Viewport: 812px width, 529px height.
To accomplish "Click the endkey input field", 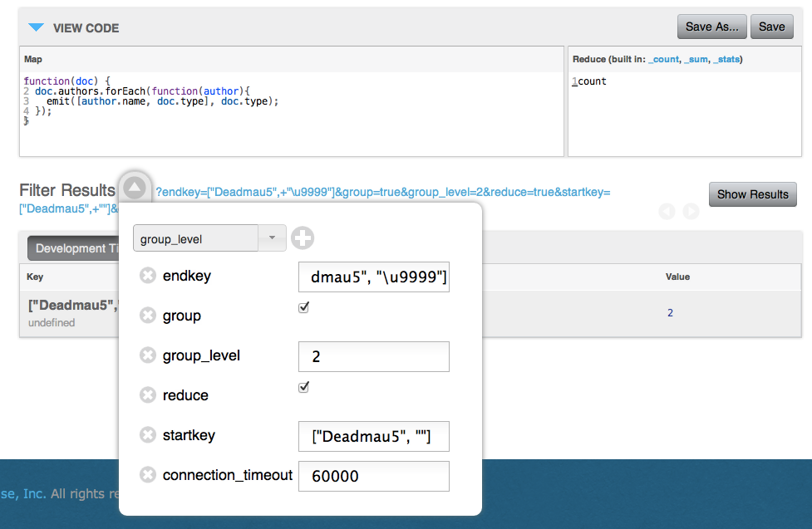I will pos(373,277).
